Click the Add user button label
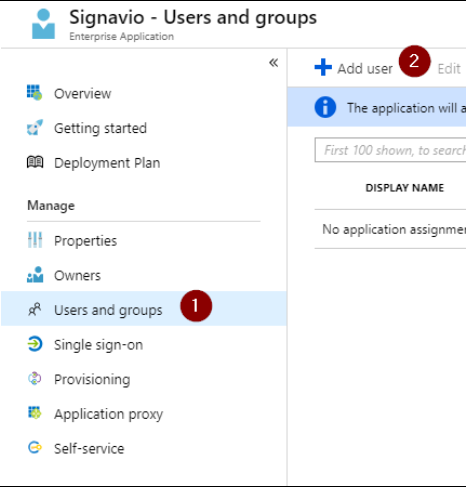Screen dimensions: 466x489 [365, 69]
